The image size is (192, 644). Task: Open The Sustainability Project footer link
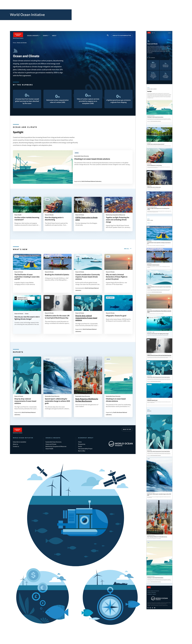(x=85, y=449)
